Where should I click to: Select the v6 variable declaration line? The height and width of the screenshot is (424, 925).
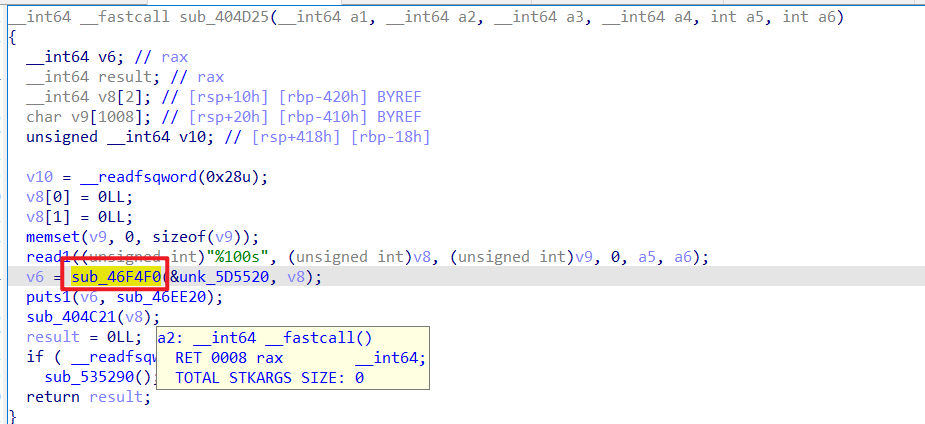[107, 57]
